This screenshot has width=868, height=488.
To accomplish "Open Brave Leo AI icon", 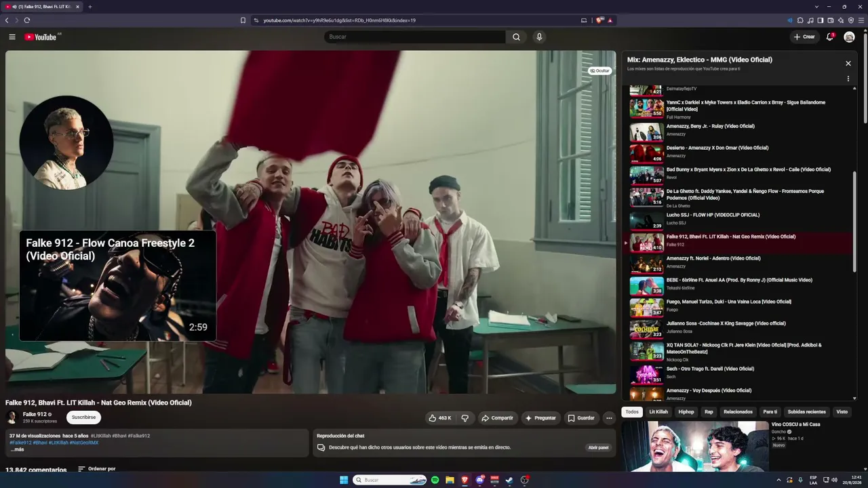I will click(x=841, y=20).
